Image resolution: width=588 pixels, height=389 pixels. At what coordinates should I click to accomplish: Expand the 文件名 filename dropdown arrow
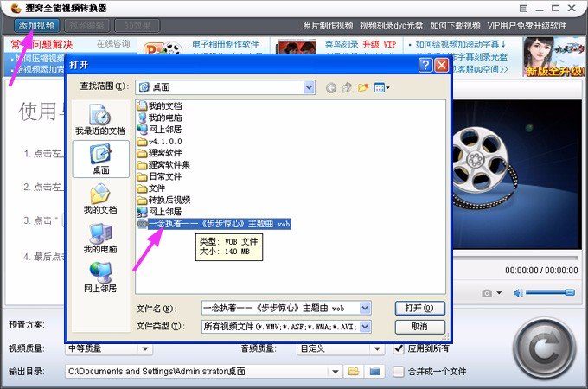tap(366, 308)
